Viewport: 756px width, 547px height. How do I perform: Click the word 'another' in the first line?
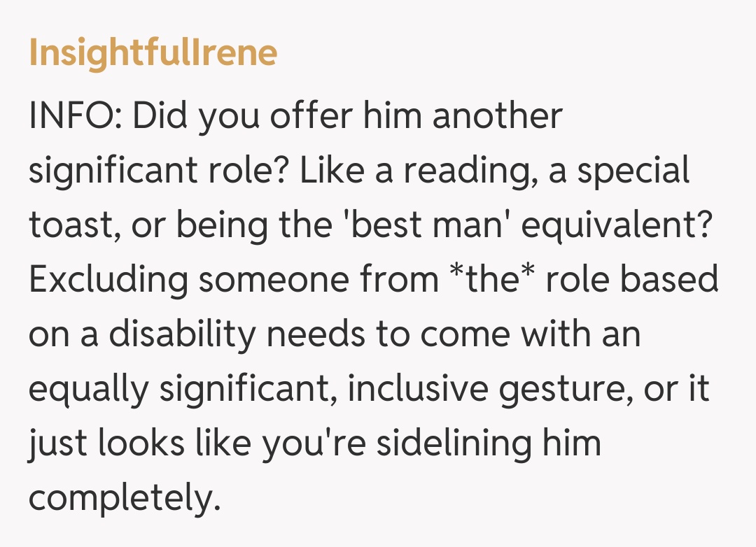click(497, 115)
